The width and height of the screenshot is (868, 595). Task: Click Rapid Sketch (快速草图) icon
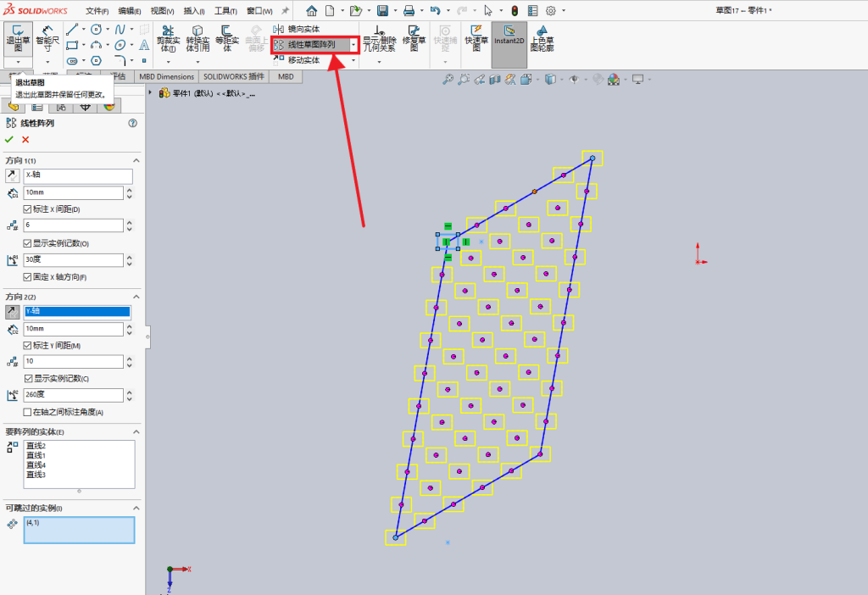click(x=476, y=39)
